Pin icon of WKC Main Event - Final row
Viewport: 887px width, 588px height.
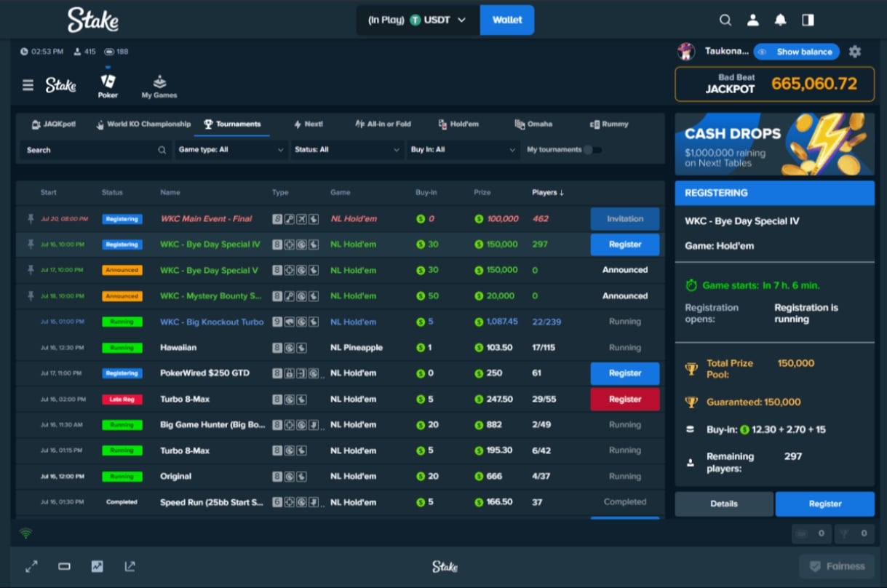pyautogui.click(x=31, y=218)
